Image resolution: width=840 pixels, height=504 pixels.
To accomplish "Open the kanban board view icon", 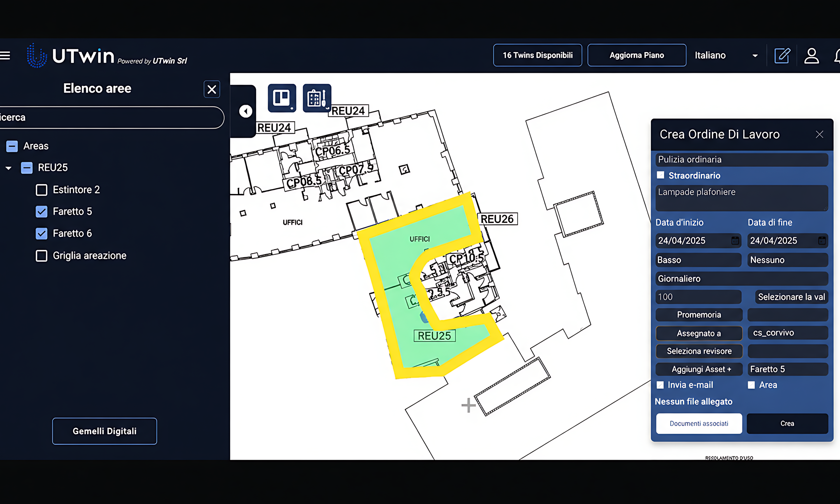I will 282,98.
